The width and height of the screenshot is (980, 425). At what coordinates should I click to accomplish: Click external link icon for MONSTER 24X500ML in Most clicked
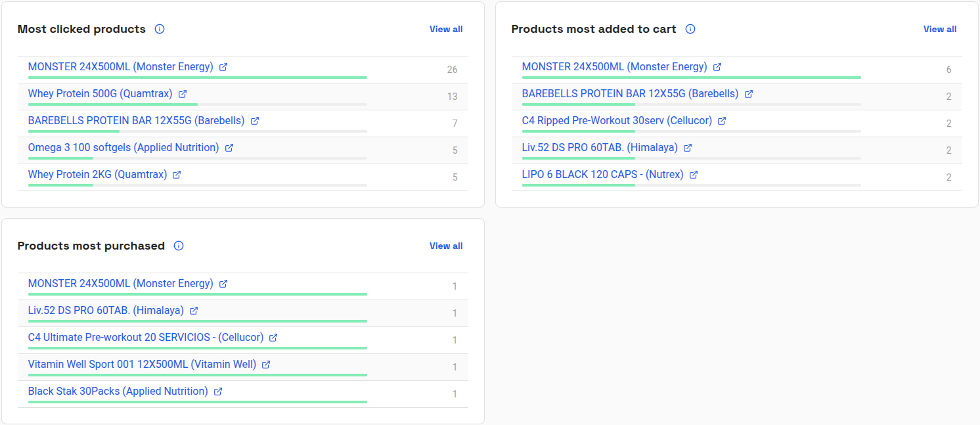(x=223, y=67)
